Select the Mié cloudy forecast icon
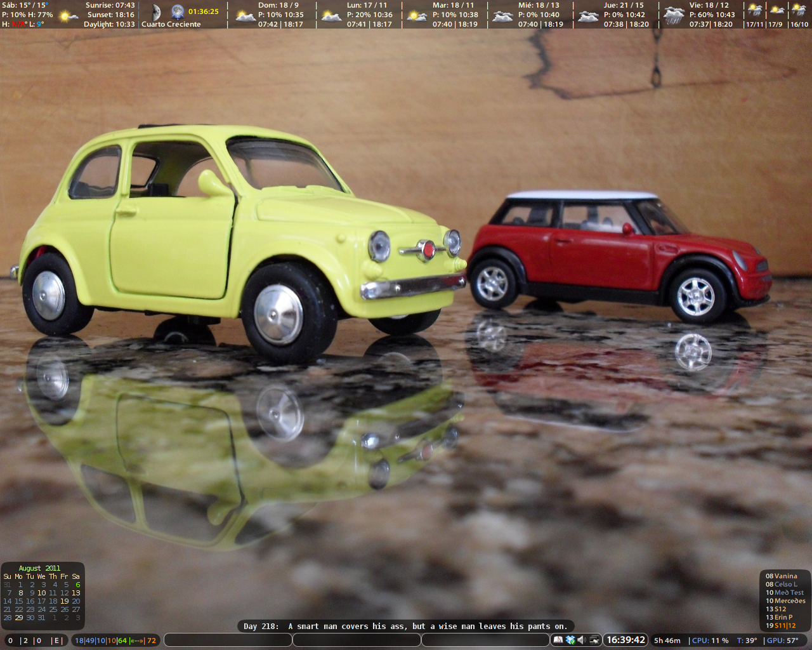Screen dimensions: 812x650 (502, 16)
